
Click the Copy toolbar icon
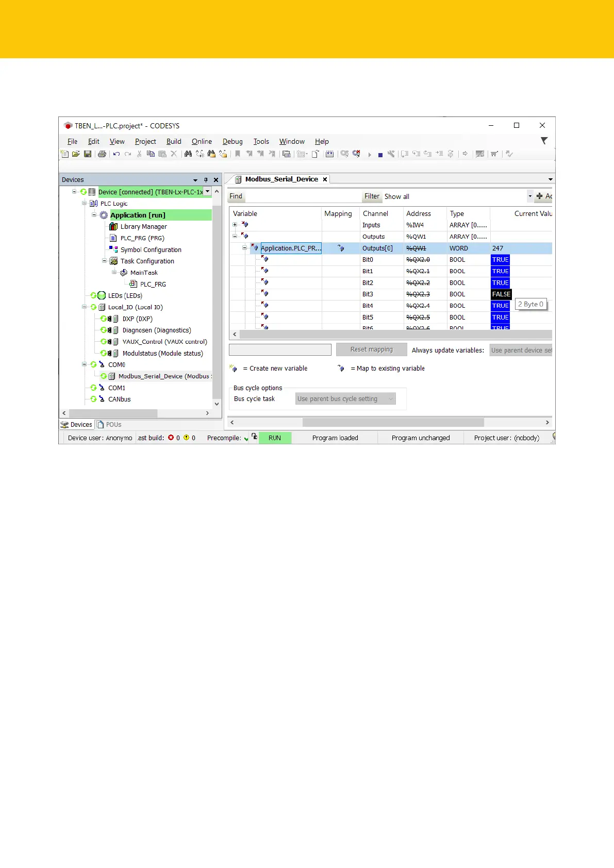pyautogui.click(x=151, y=154)
